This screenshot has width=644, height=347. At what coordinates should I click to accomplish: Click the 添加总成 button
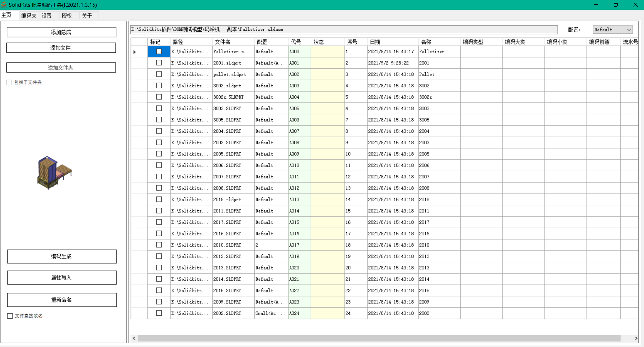(x=61, y=32)
